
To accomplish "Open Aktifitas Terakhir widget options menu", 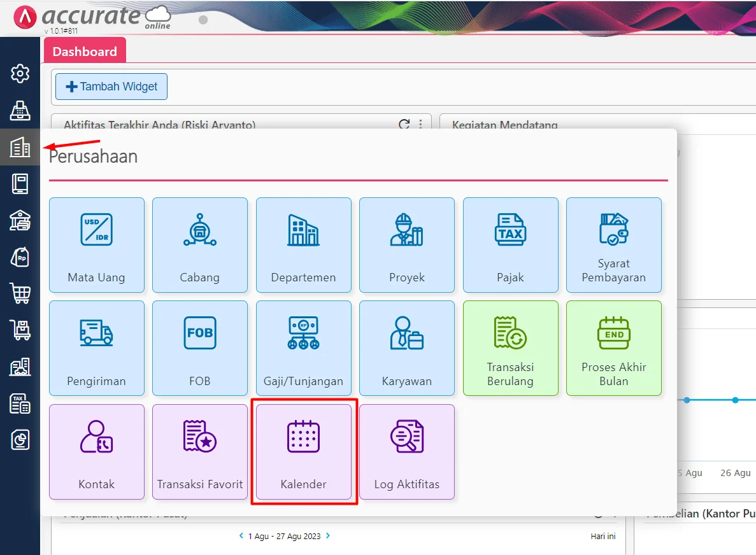I will 420,125.
